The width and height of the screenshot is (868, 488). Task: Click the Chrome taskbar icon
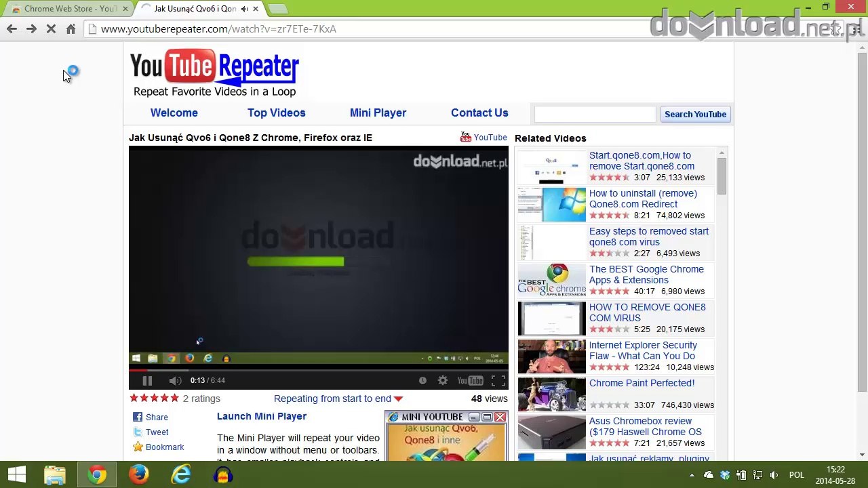click(97, 475)
